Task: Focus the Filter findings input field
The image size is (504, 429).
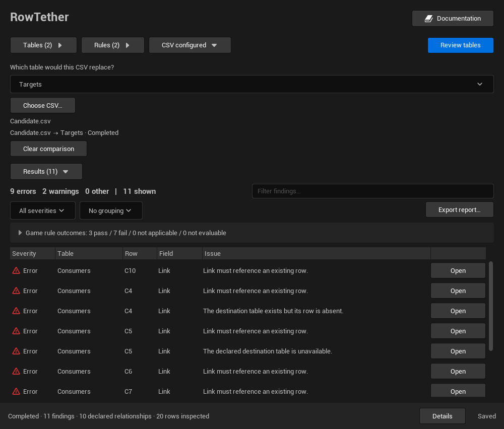Action: (x=373, y=191)
